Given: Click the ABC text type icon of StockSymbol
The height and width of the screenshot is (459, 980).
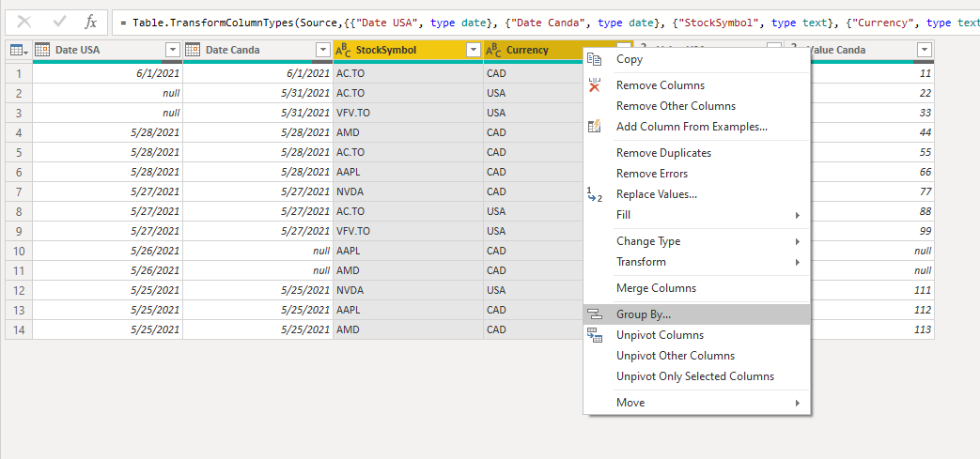Looking at the screenshot, I should (x=343, y=50).
